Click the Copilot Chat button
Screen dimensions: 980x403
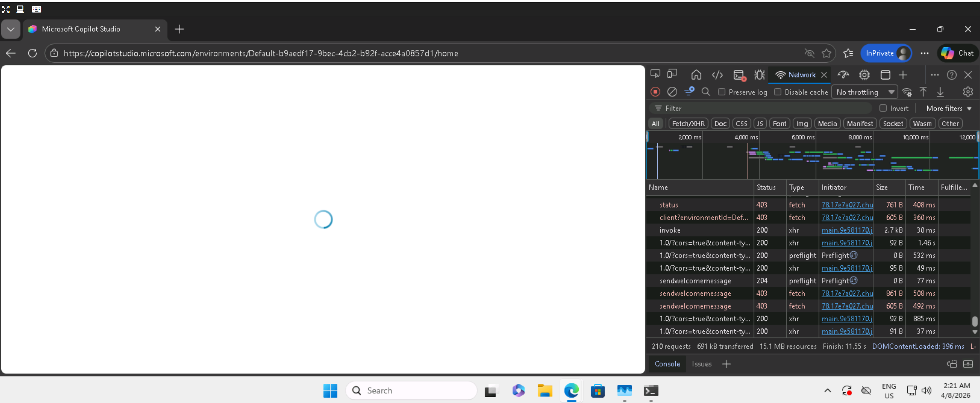pos(958,53)
